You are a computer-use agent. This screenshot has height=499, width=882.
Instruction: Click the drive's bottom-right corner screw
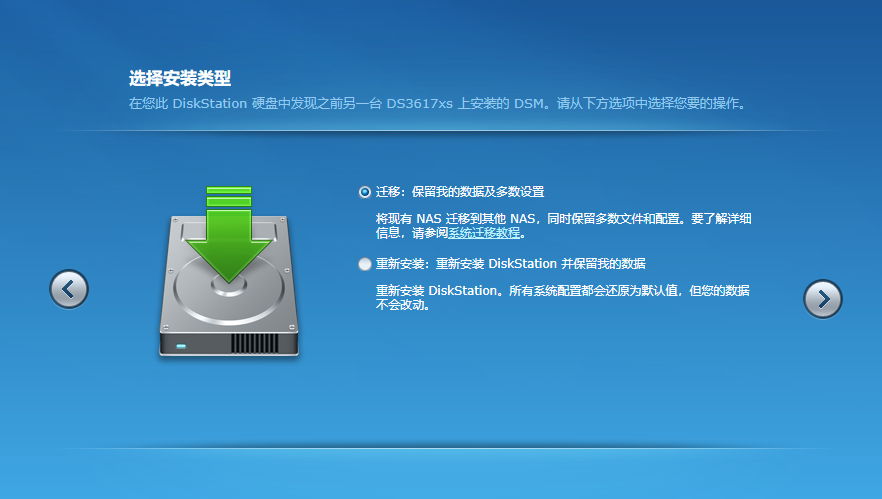pos(291,327)
